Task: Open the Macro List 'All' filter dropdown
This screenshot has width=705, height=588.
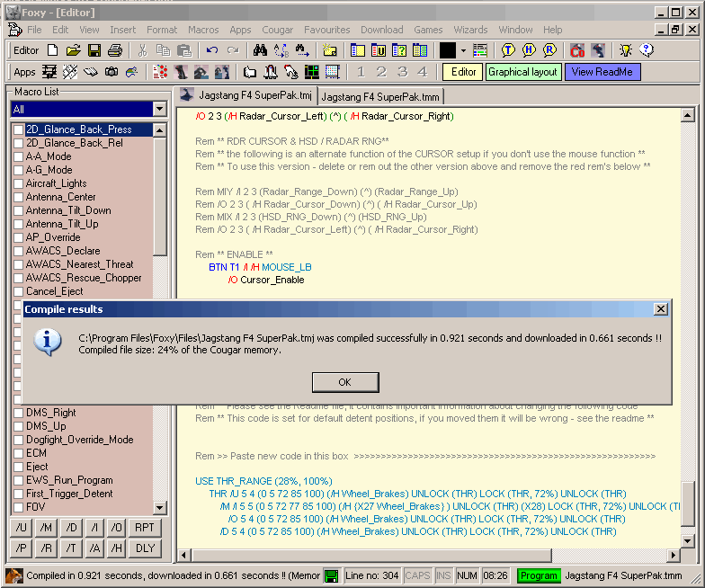Action: pos(159,109)
